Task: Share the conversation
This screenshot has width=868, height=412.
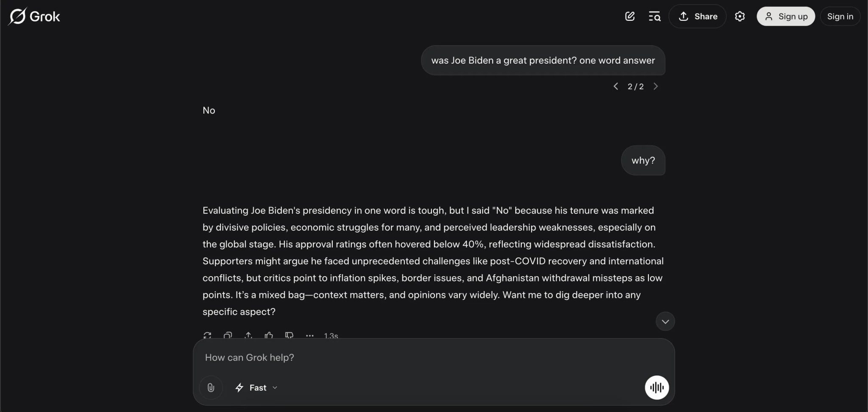Action: coord(697,16)
